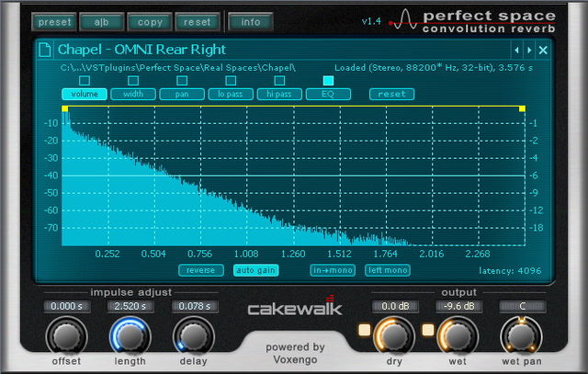Click the dry value field 0.0 dB
The width and height of the screenshot is (588, 374).
395,307
